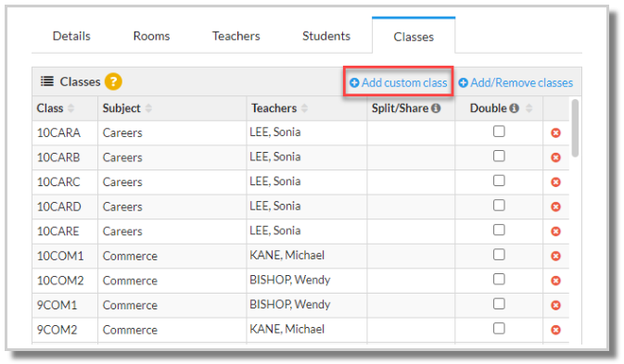Open the yellow Classes help icon
The height and width of the screenshot is (364, 624).
point(113,82)
